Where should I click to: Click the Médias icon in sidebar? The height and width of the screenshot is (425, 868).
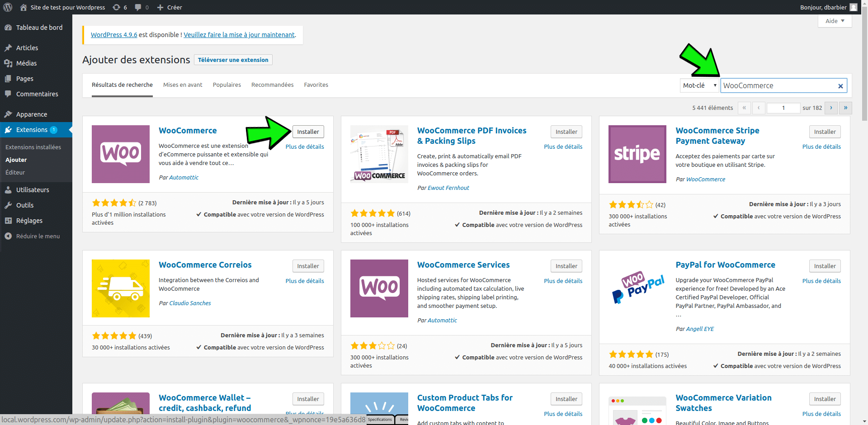click(x=8, y=63)
